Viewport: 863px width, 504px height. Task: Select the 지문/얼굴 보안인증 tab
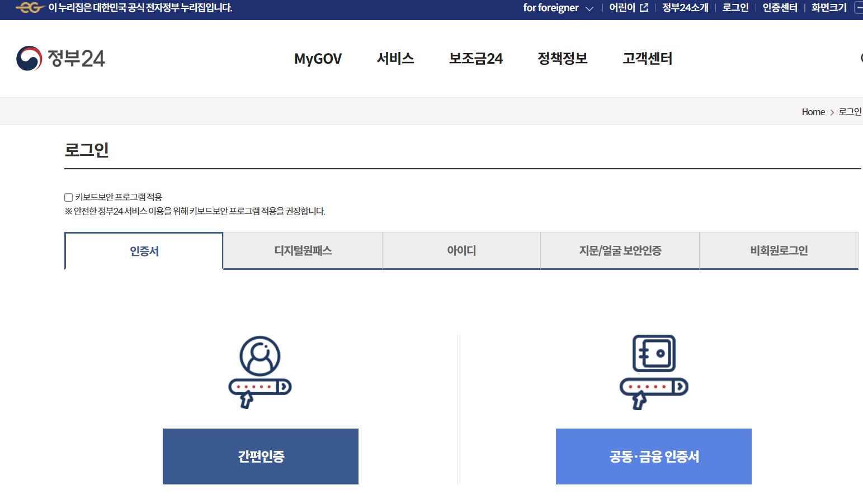coord(619,251)
